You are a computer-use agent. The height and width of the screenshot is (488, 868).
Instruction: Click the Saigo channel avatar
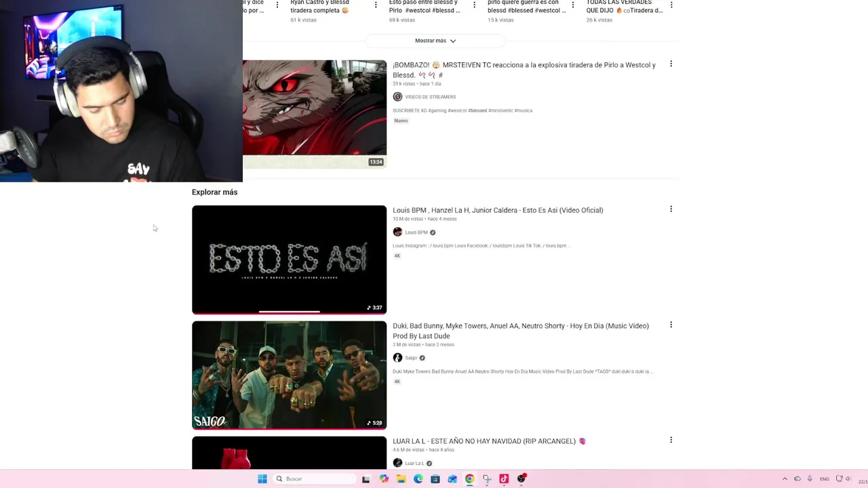397,358
